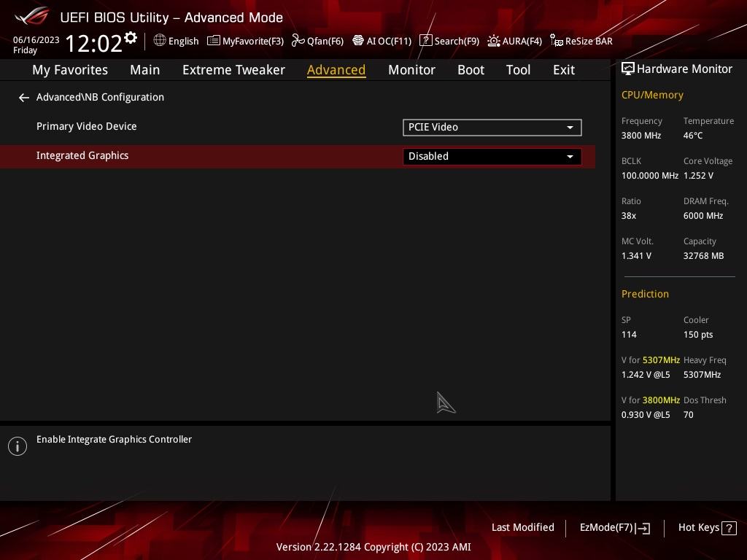Open AI OC(F11) guide

pyautogui.click(x=382, y=41)
